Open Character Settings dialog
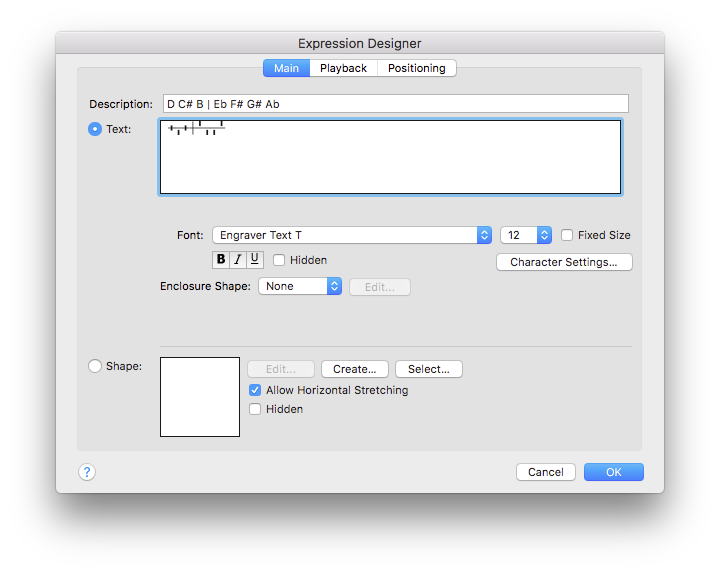Viewport: 720px width, 573px height. point(564,262)
